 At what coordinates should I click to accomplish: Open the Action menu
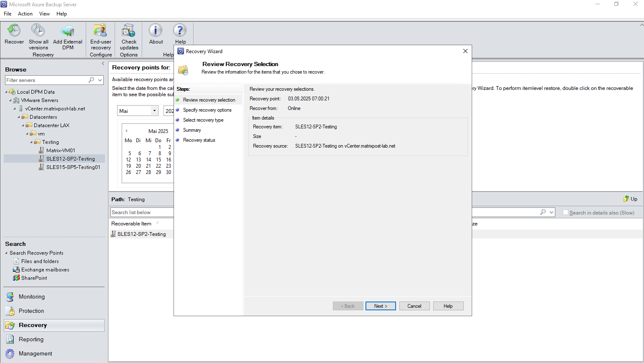pos(25,14)
